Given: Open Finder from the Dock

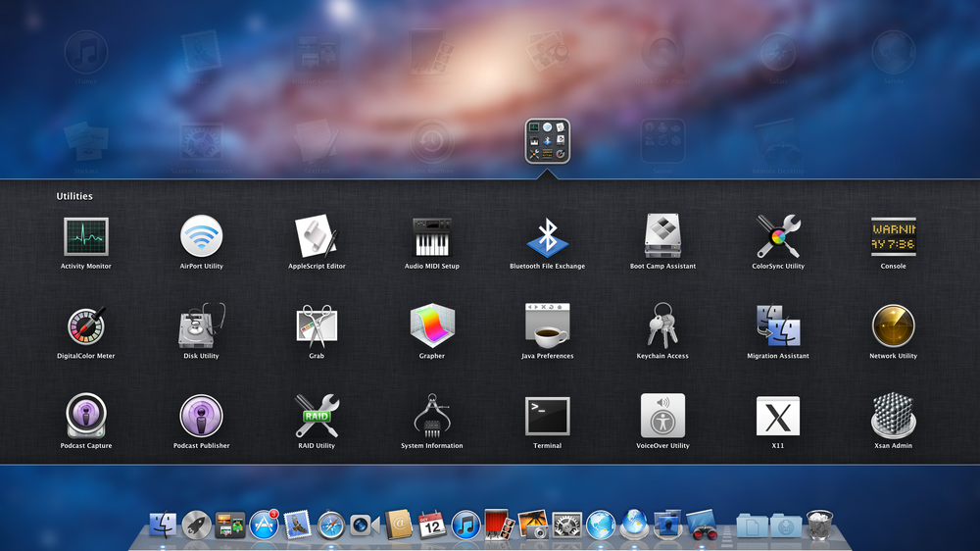Looking at the screenshot, I should coord(163,525).
